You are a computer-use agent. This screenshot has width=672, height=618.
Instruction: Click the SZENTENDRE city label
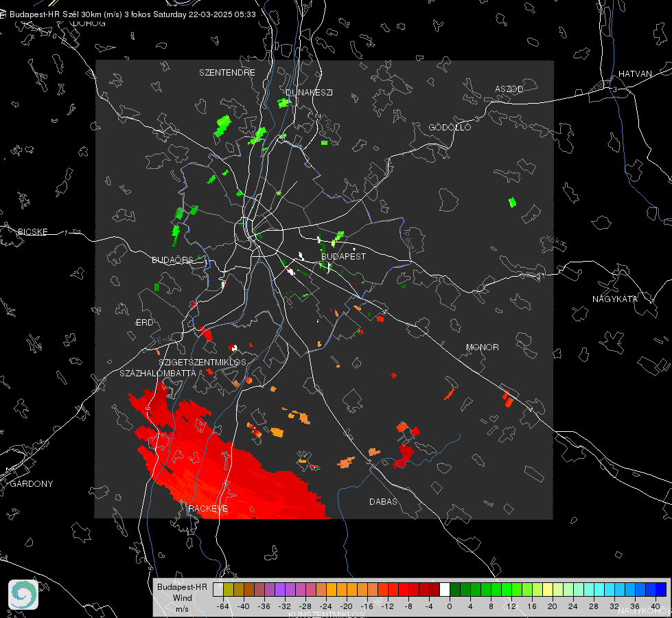tap(227, 73)
